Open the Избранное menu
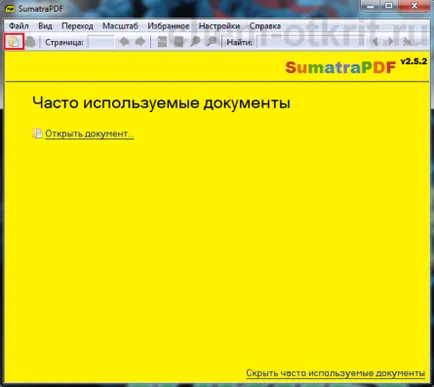This screenshot has width=434, height=387. click(168, 26)
